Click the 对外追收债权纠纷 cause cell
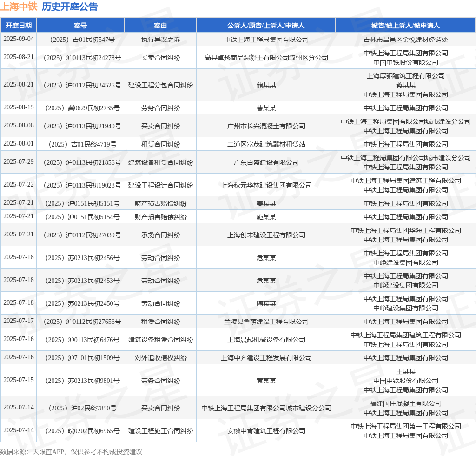 160,358
